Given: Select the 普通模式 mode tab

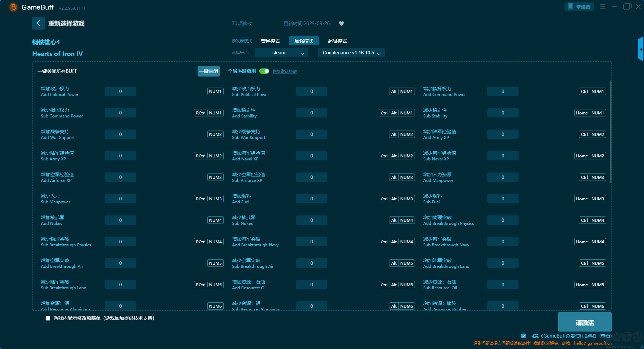Looking at the screenshot, I should pyautogui.click(x=270, y=41).
